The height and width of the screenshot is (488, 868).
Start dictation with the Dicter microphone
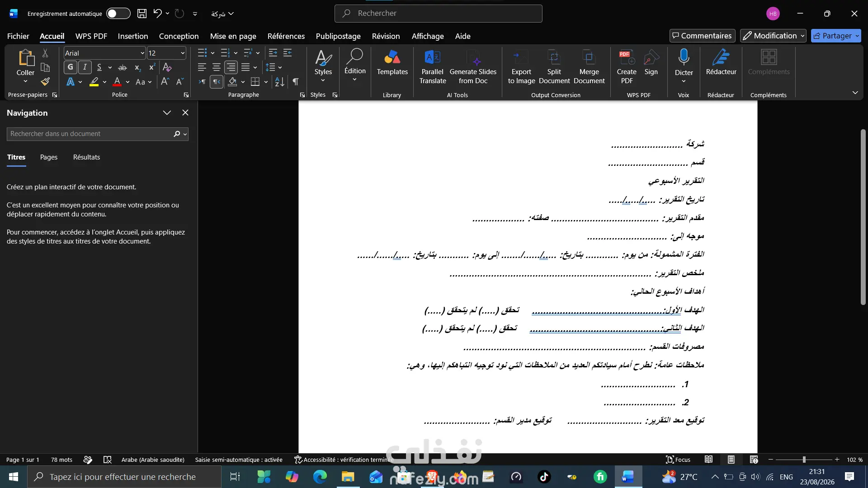[684, 62]
